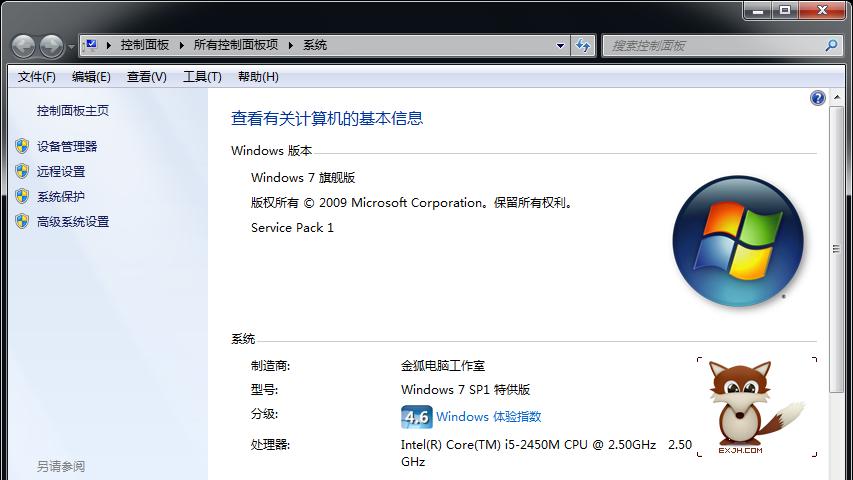Minimize the system window
The image size is (853, 480).
(x=758, y=10)
